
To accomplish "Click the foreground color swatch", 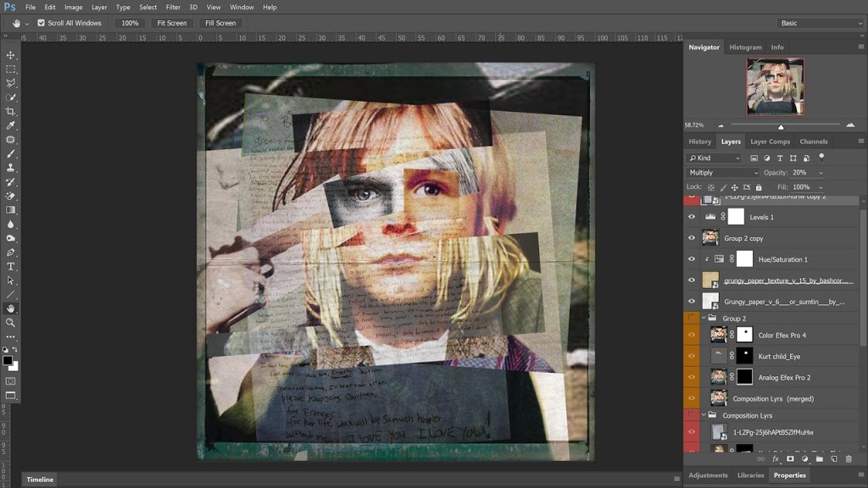I will click(7, 361).
